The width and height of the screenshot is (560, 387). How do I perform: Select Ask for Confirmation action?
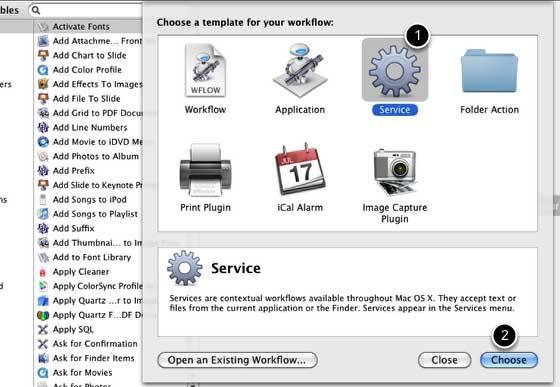[89, 344]
